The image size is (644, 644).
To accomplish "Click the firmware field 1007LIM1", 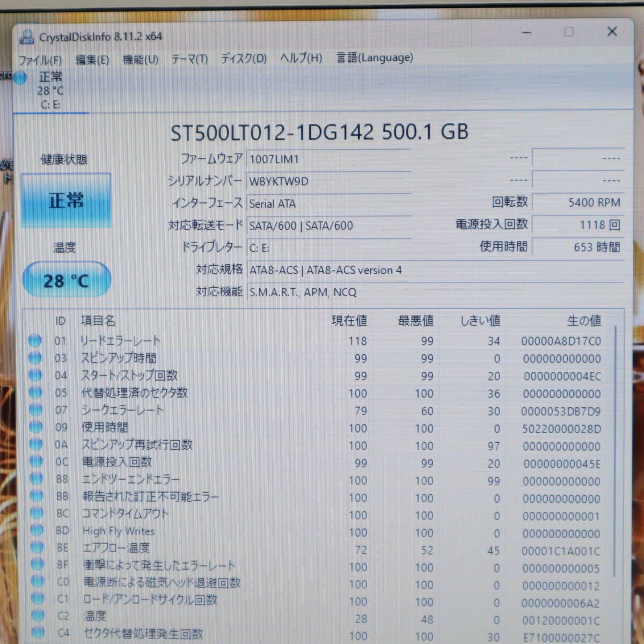I will click(329, 159).
